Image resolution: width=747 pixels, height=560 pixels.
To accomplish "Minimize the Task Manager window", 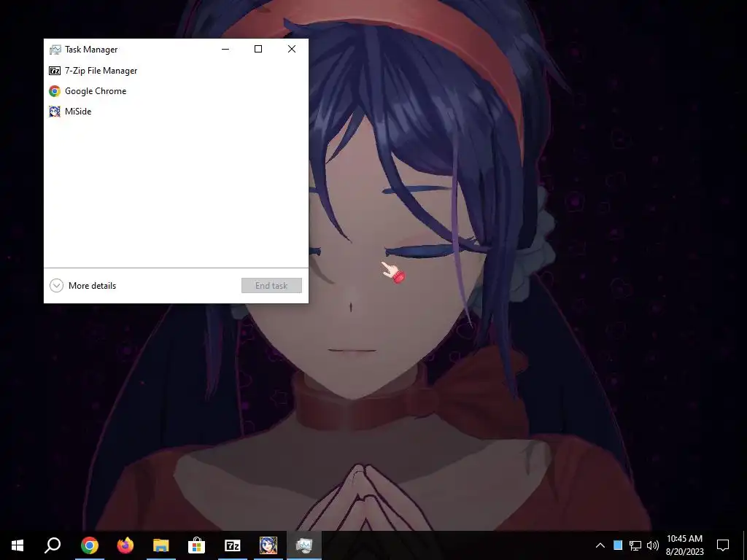I will 225,49.
